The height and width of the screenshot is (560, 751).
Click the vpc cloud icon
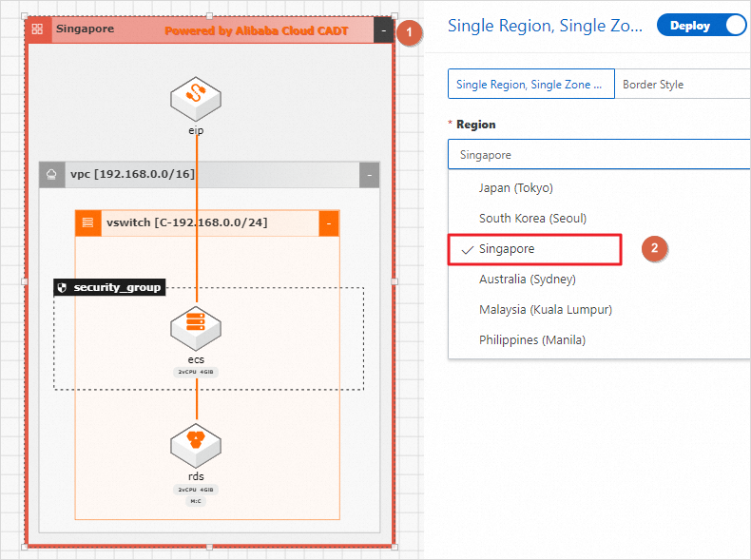point(51,174)
